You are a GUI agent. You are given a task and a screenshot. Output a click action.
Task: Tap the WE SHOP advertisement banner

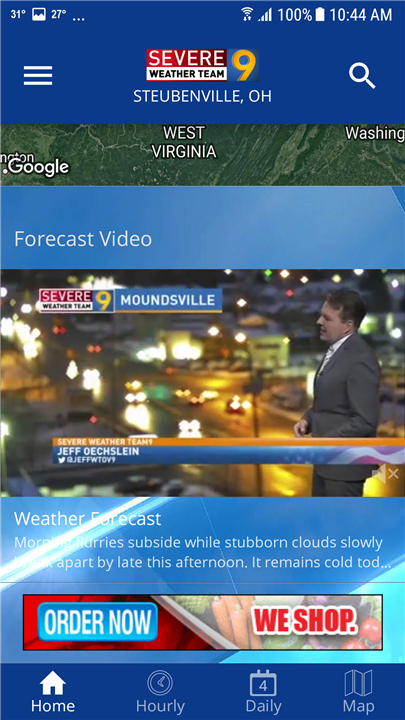pyautogui.click(x=202, y=622)
